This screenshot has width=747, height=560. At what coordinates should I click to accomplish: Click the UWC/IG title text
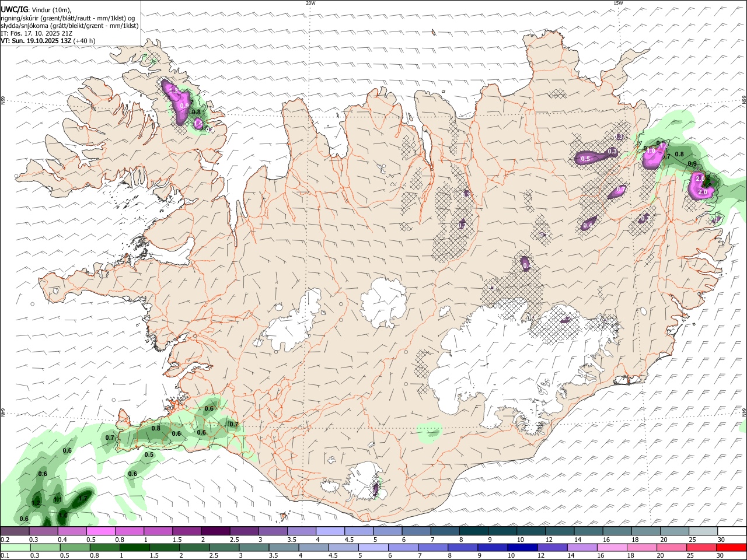(14, 9)
